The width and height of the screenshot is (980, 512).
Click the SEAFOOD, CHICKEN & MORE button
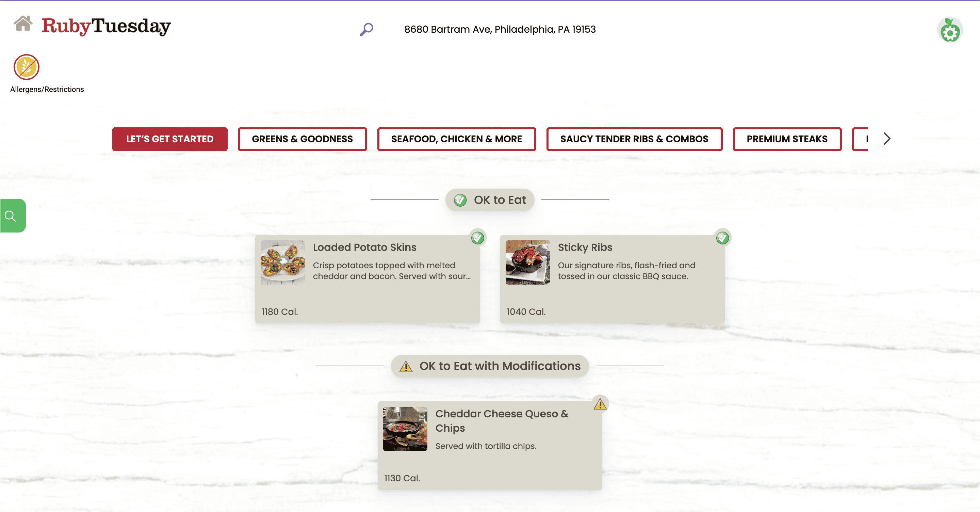pos(456,139)
